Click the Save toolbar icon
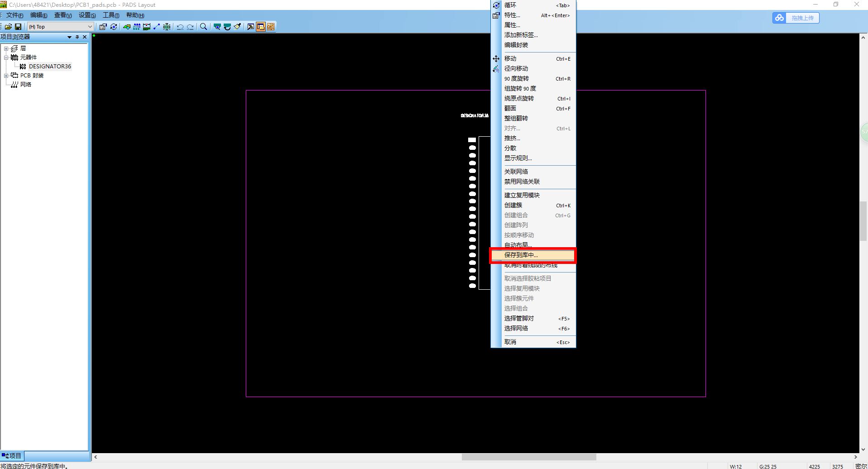This screenshot has height=469, width=868. (18, 27)
